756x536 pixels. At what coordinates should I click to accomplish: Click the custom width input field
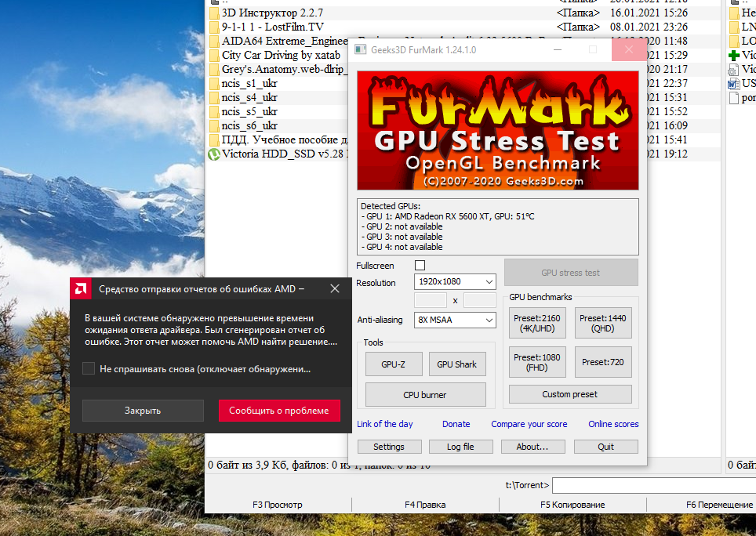(x=431, y=300)
